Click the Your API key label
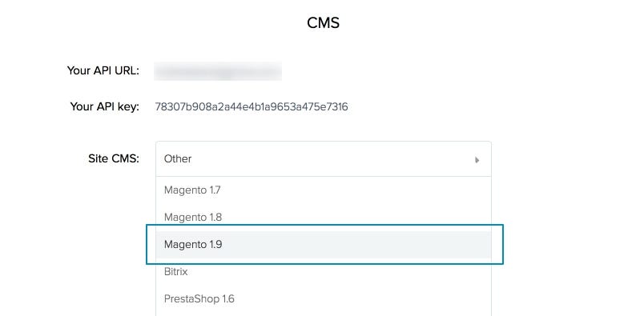 (x=105, y=106)
